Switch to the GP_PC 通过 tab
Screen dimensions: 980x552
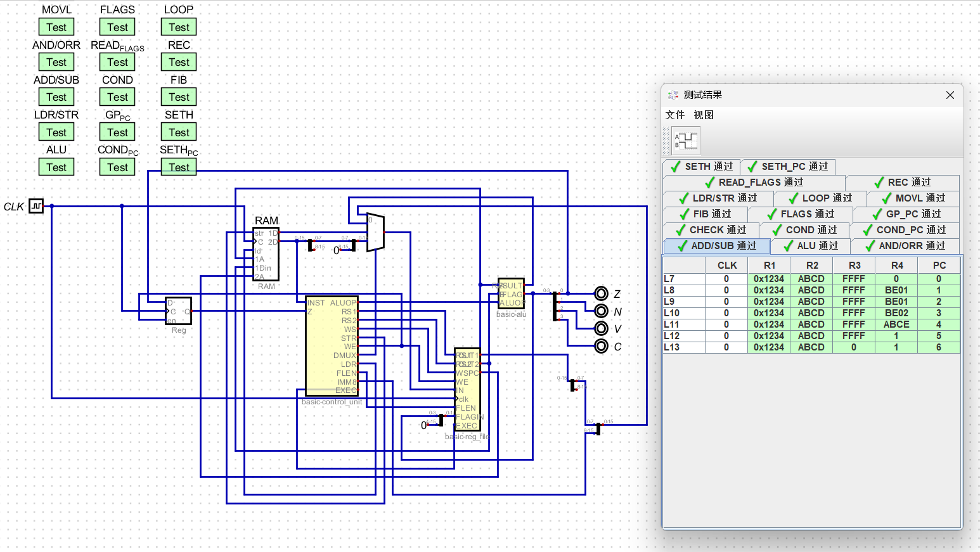tap(906, 214)
